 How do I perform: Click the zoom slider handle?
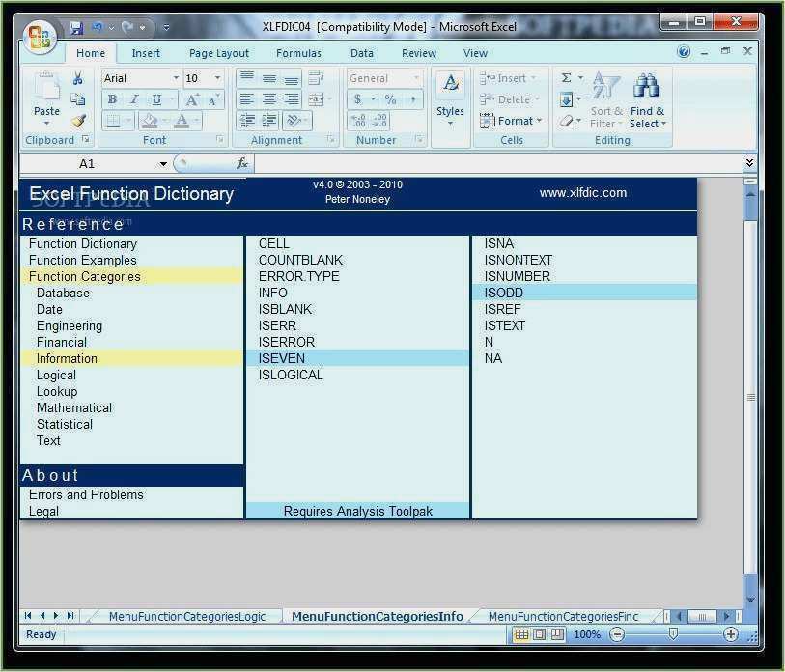[673, 634]
